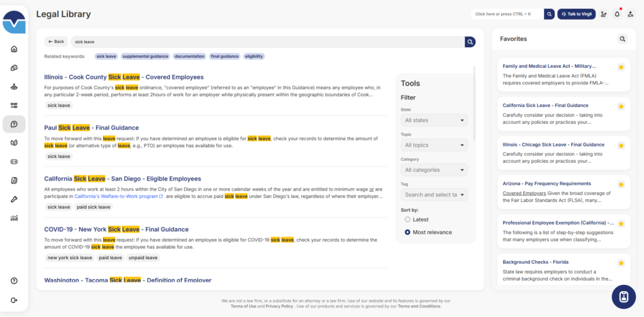Image resolution: width=644 pixels, height=317 pixels.
Task: Select the Latest sort option
Action: coord(408,220)
